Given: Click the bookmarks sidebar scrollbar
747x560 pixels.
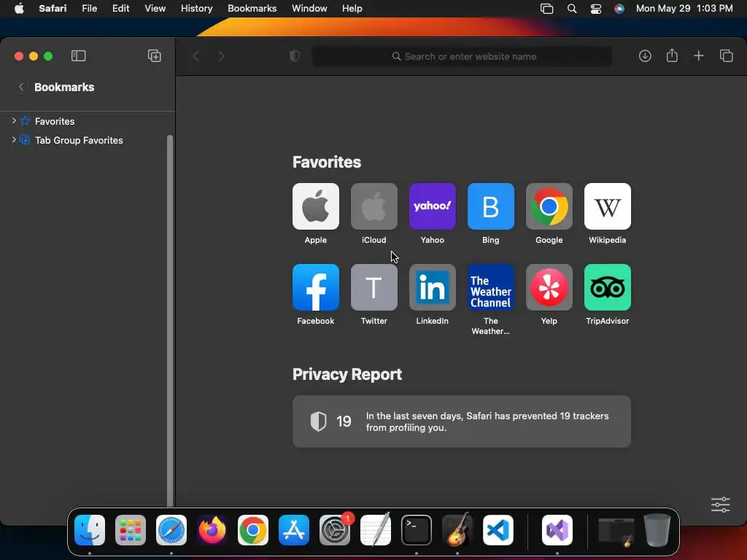Looking at the screenshot, I should click(x=169, y=320).
